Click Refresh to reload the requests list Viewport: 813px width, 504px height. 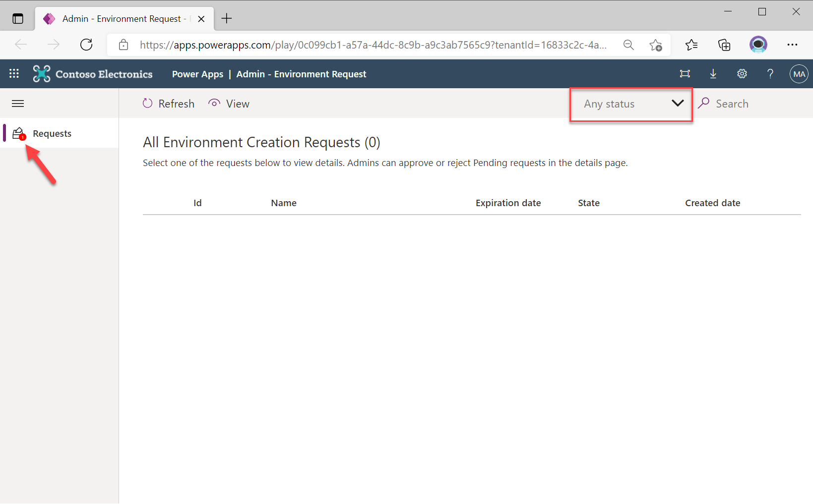168,103
